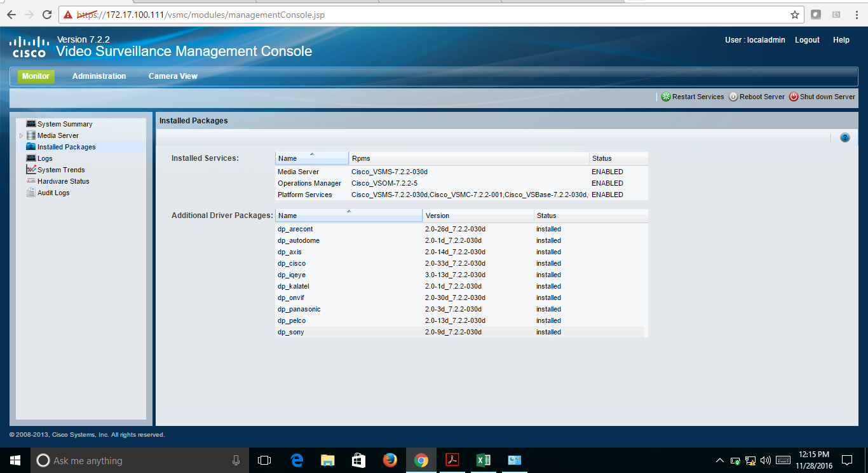Click the green Restart Services icon
The width and height of the screenshot is (868, 473).
[666, 97]
